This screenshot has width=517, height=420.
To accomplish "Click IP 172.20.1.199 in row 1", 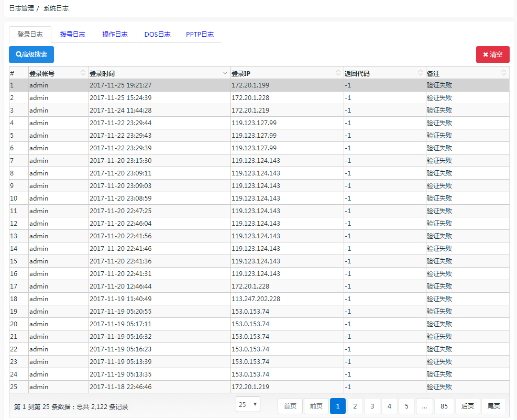I will click(250, 85).
